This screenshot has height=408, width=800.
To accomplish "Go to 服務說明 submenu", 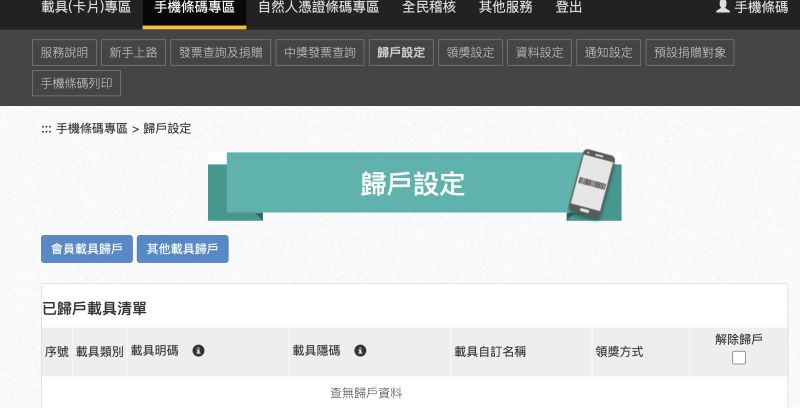I will pos(64,53).
